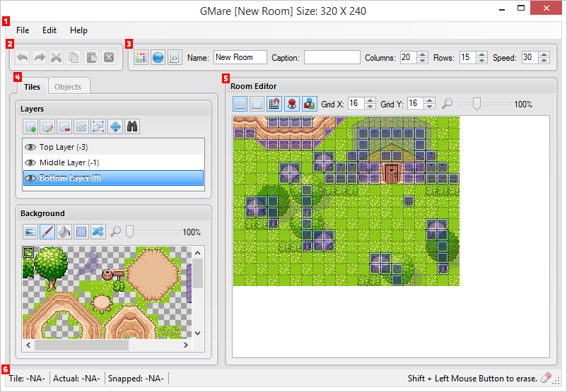Increase Speed with up arrow

[544, 54]
